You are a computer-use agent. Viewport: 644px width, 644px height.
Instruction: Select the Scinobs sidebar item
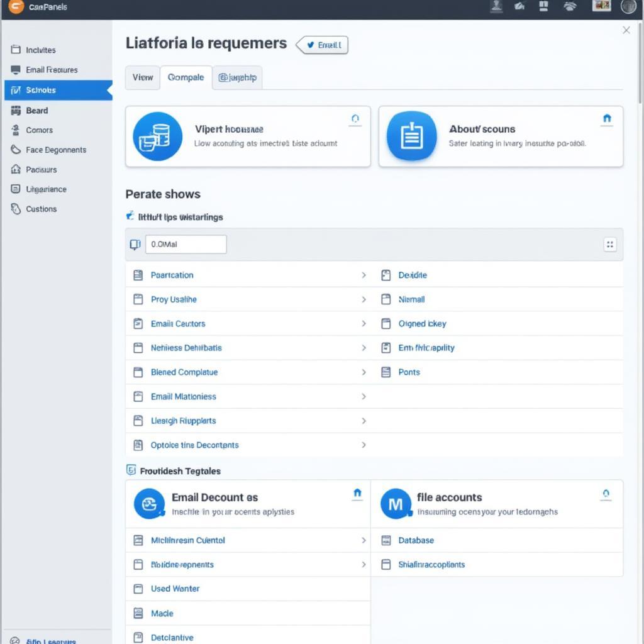(x=58, y=90)
